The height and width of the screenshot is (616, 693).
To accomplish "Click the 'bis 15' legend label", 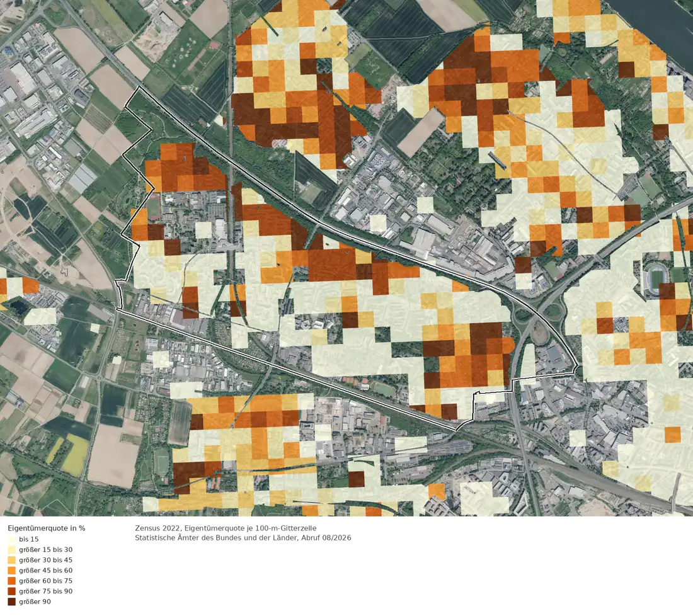I will click(29, 539).
